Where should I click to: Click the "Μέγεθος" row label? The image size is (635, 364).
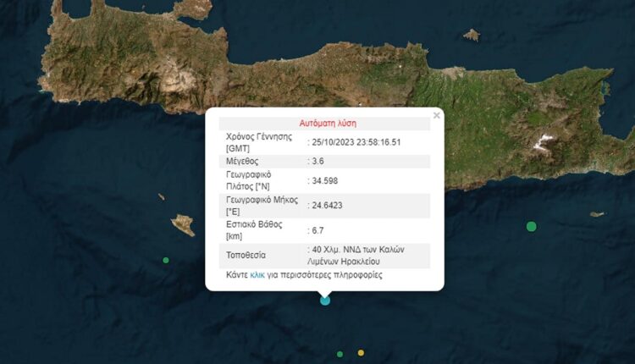[x=242, y=161]
